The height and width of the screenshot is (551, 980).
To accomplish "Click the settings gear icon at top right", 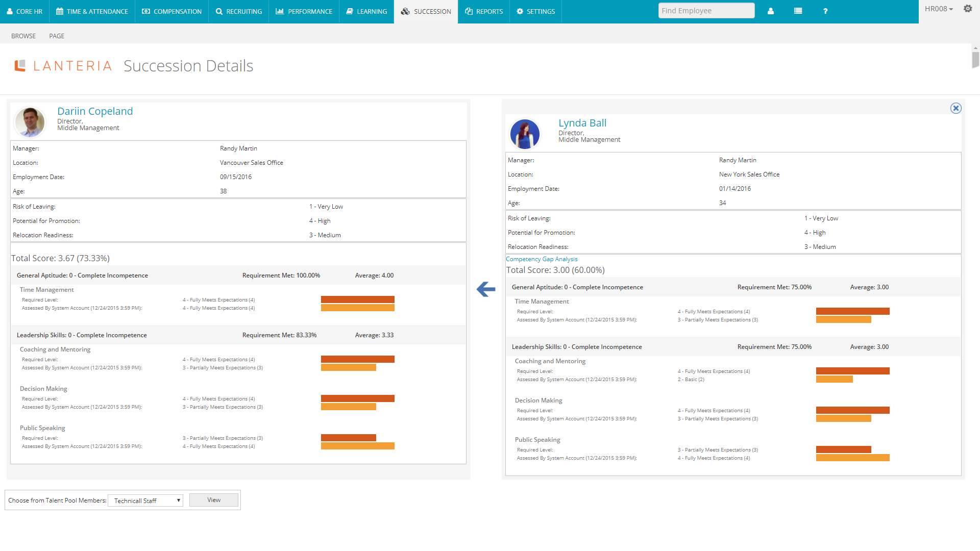I will pyautogui.click(x=967, y=9).
